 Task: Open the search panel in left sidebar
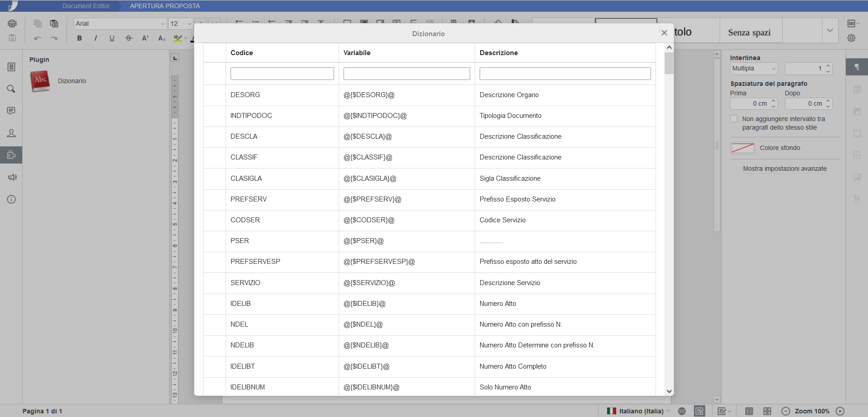[11, 89]
